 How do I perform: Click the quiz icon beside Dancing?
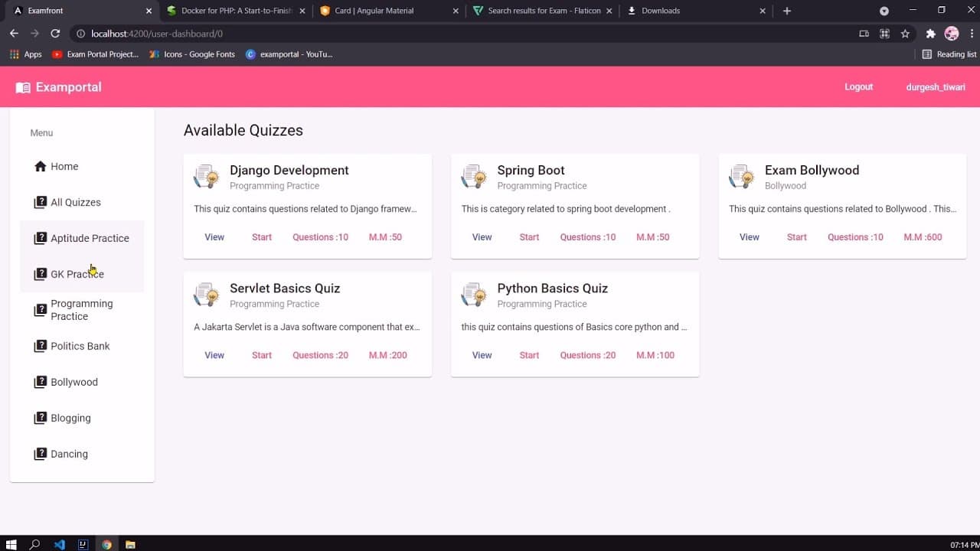pyautogui.click(x=41, y=454)
